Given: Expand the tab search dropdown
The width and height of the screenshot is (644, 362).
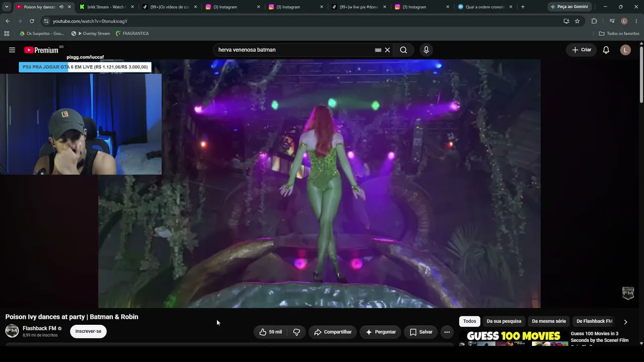Looking at the screenshot, I should coord(7,7).
